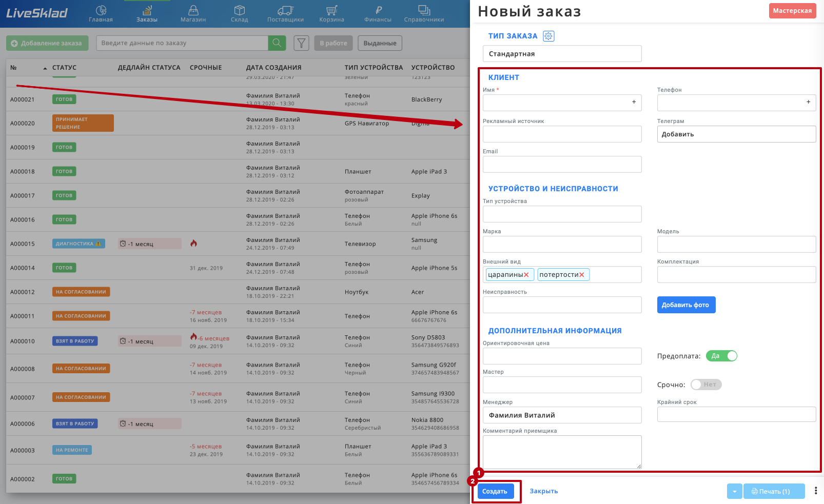The width and height of the screenshot is (824, 504).
Task: Open the Марка field
Action: (562, 245)
